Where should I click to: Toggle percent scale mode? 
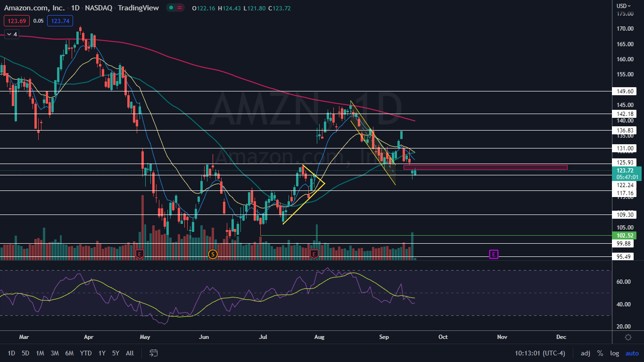pyautogui.click(x=600, y=353)
